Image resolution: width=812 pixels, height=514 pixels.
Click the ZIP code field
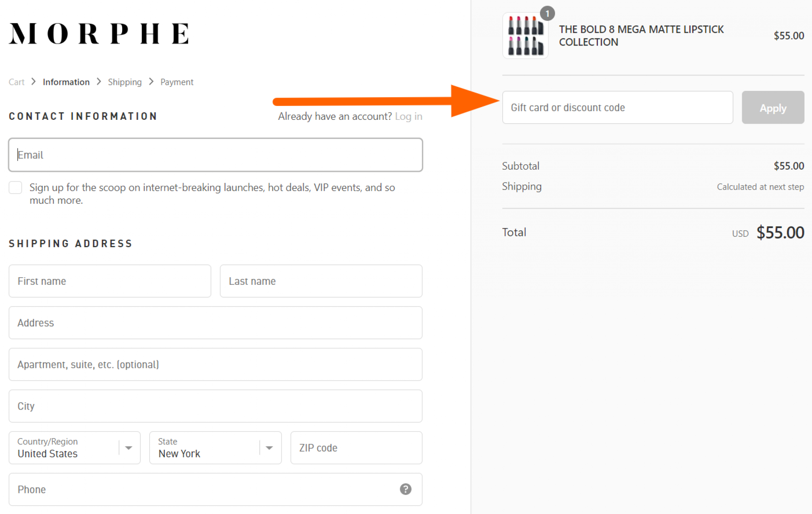coord(356,448)
